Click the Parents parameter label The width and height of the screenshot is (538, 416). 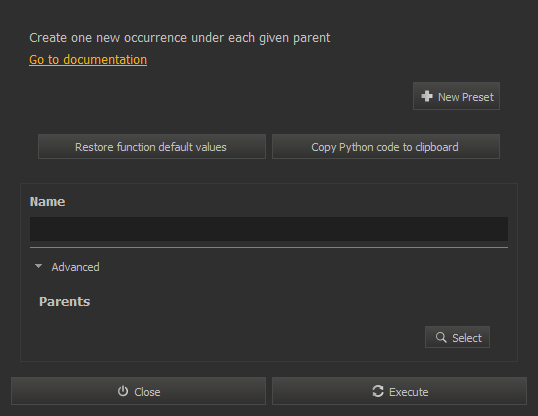pyautogui.click(x=65, y=302)
